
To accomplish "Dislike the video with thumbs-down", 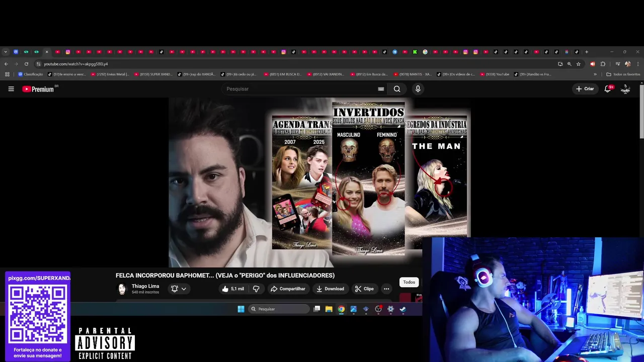I will click(x=256, y=289).
